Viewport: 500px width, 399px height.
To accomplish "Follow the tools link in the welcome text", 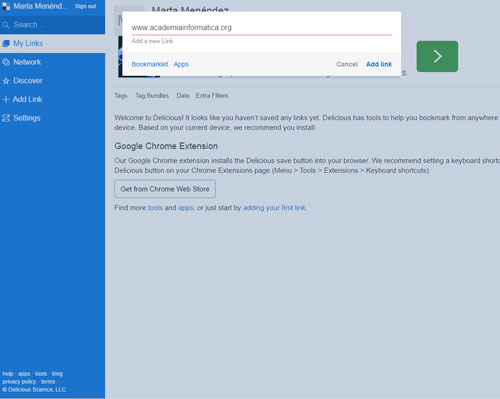I will 155,208.
